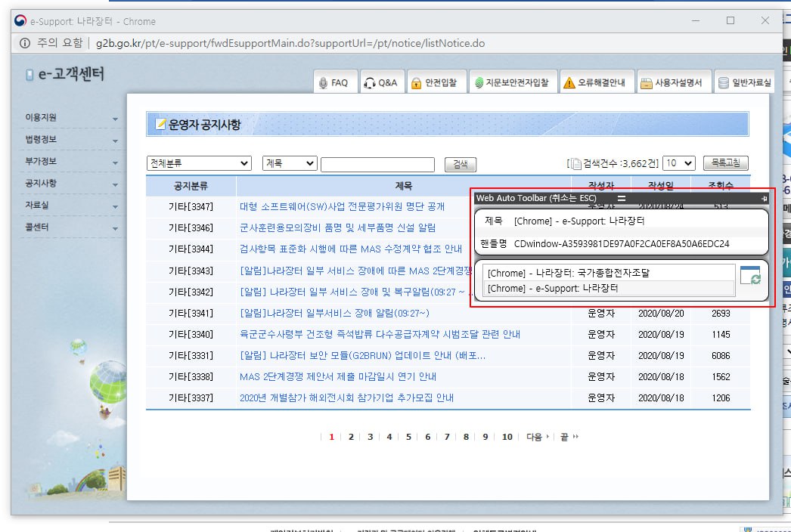Expand the 이용지원 sidebar menu
The width and height of the screenshot is (791, 532).
point(71,117)
